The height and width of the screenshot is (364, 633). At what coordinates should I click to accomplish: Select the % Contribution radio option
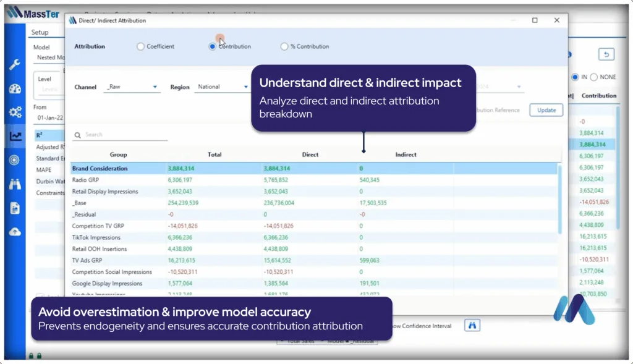[284, 46]
